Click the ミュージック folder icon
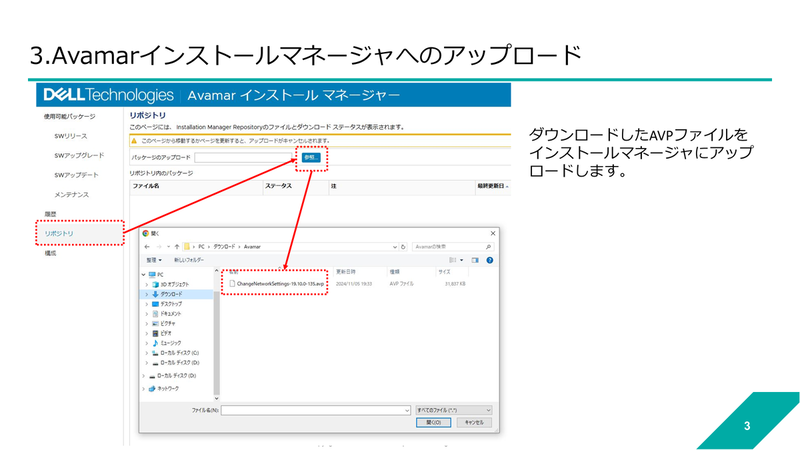The image size is (800, 450). 156,343
